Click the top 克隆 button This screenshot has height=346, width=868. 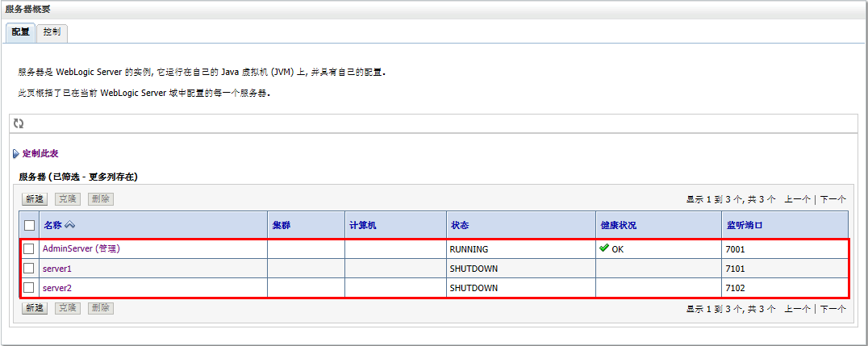68,199
